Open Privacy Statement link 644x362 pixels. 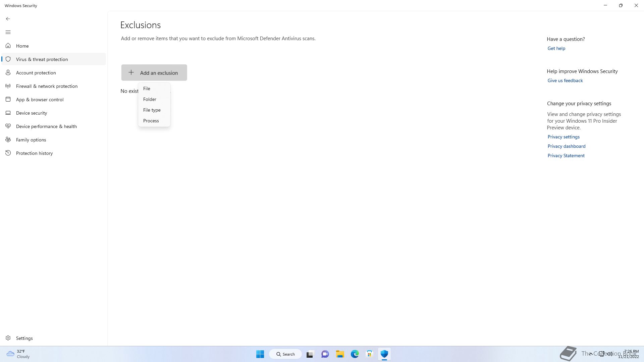[566, 156]
